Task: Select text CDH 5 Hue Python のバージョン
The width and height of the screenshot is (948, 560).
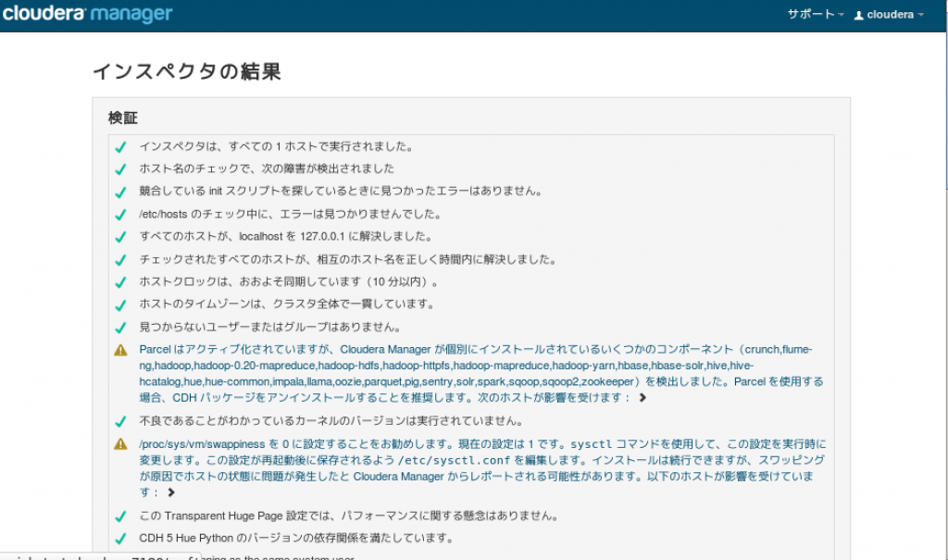Action: [x=296, y=538]
